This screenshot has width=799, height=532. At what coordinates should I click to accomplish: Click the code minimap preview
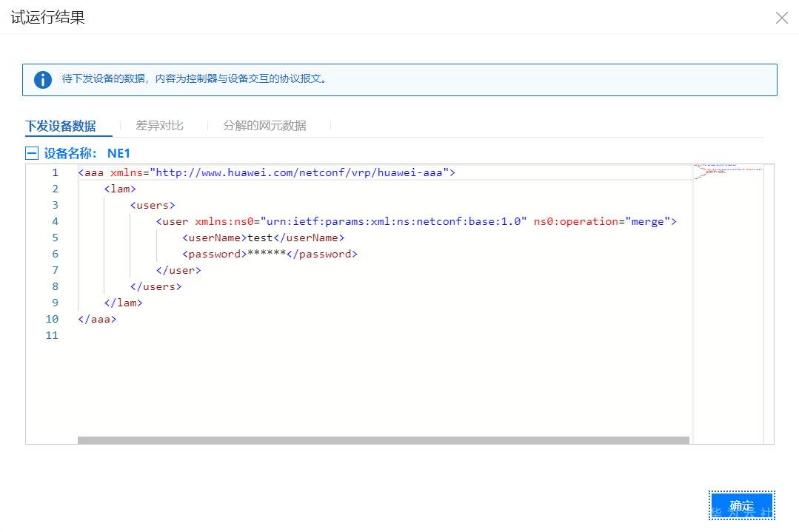tap(729, 171)
